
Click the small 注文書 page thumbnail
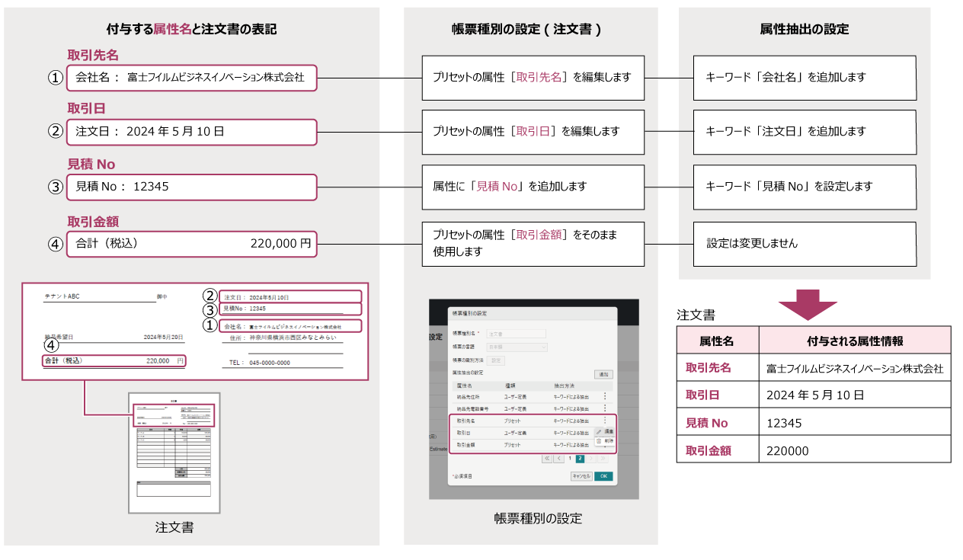174,453
